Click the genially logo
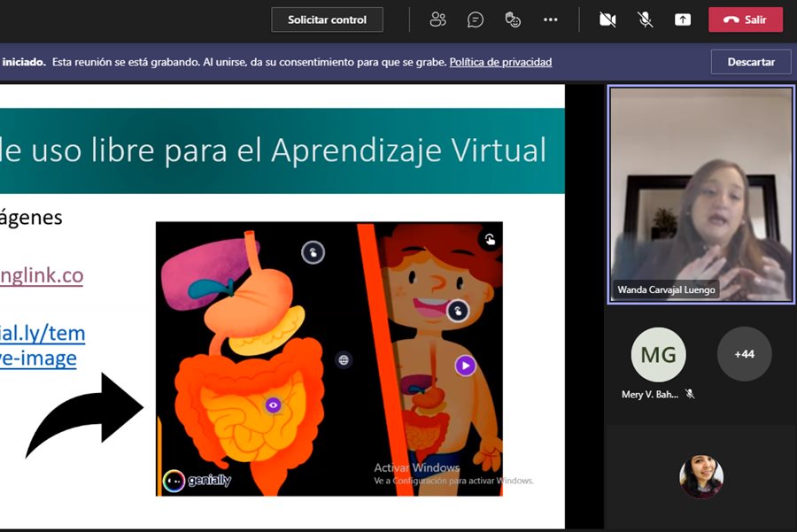 coord(197,481)
